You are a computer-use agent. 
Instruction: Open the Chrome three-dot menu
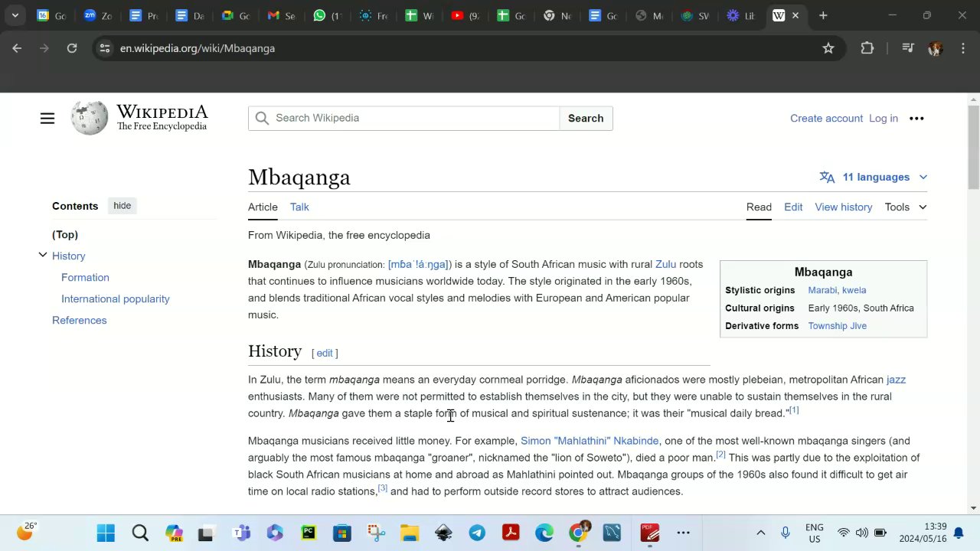point(962,48)
